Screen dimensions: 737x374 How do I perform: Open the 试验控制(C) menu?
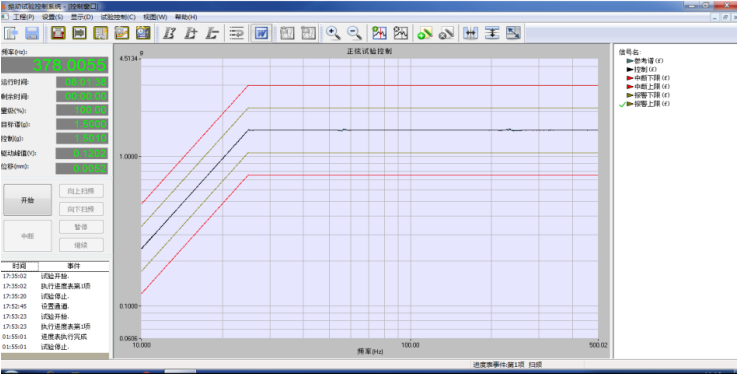pos(118,17)
